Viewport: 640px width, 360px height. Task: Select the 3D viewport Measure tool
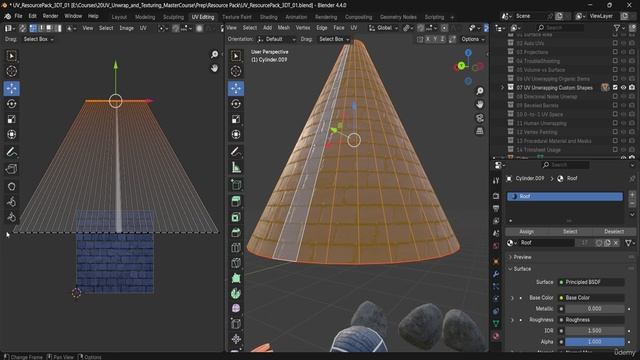tap(236, 167)
